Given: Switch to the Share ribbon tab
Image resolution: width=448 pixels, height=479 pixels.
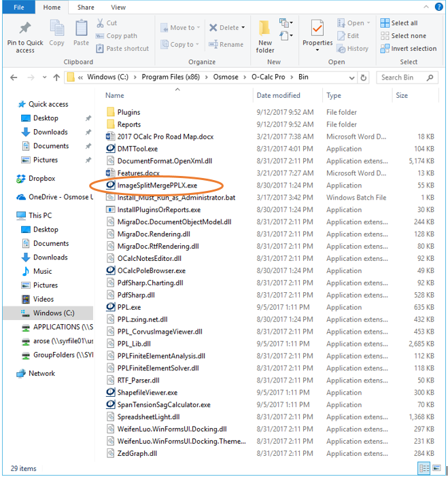Looking at the screenshot, I should click(86, 7).
